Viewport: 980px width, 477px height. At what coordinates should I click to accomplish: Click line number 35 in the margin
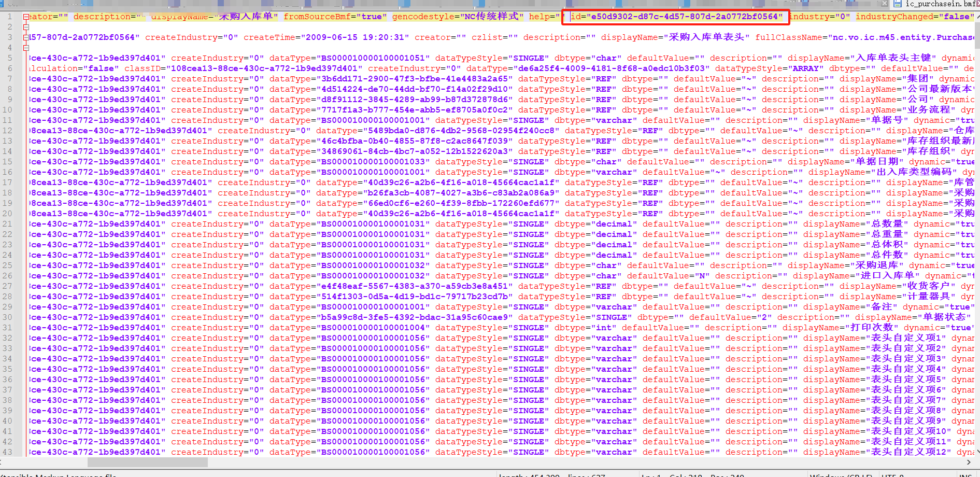(7, 369)
